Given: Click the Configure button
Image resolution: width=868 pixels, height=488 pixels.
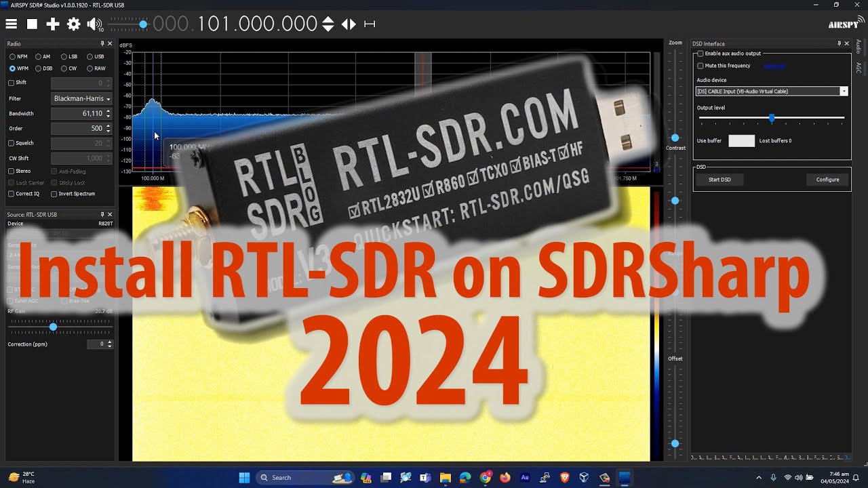Looking at the screenshot, I should (827, 180).
